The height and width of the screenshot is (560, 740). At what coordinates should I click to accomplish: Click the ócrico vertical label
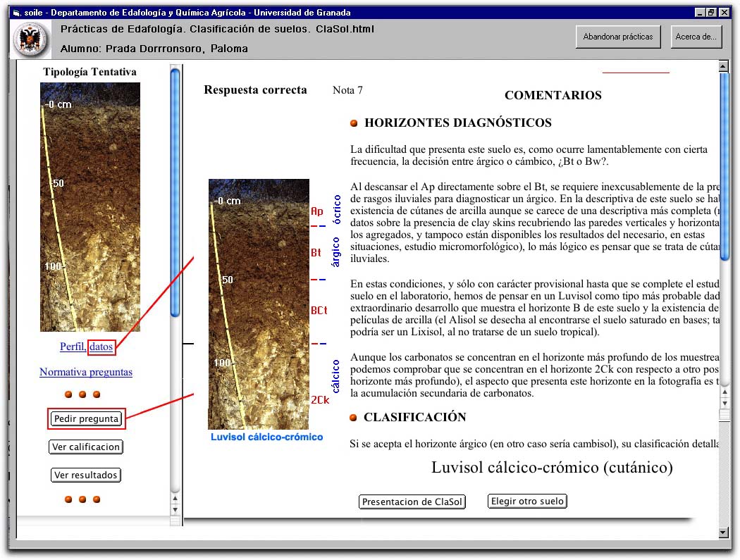click(336, 209)
